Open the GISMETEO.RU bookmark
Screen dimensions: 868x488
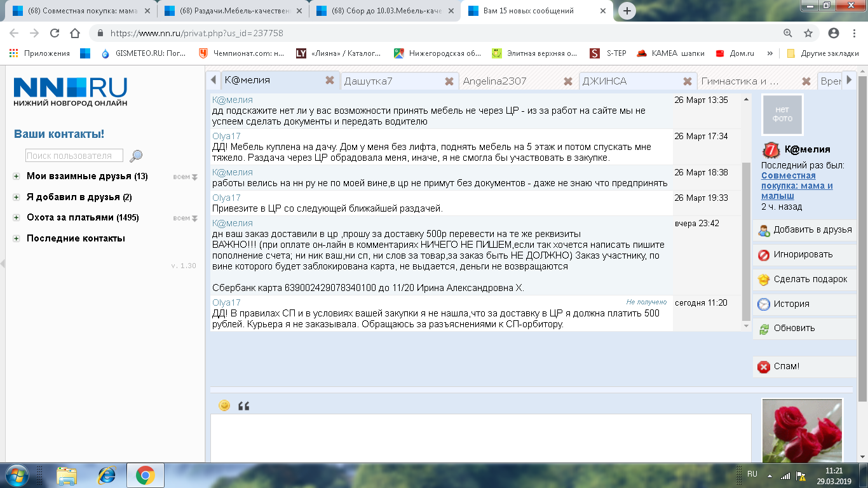click(x=143, y=53)
